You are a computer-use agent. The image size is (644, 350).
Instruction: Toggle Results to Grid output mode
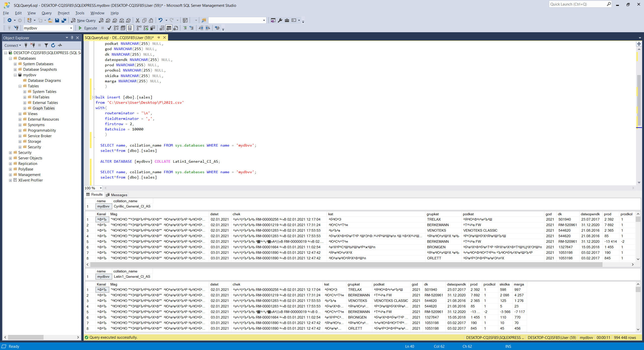tap(169, 28)
